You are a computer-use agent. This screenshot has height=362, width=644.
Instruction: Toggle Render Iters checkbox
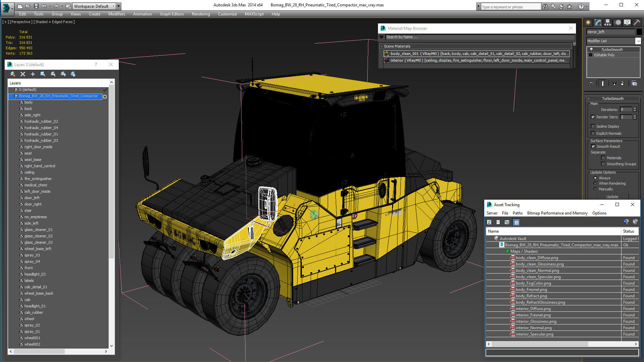593,117
